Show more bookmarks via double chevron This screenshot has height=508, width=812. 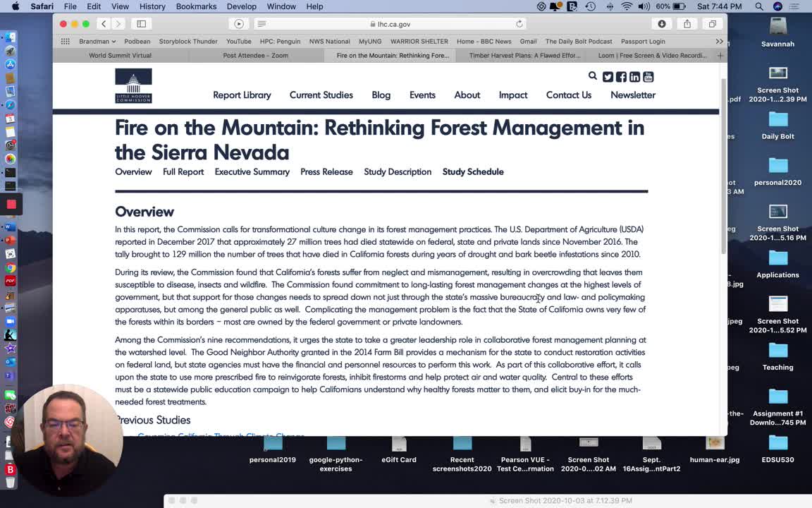click(719, 42)
